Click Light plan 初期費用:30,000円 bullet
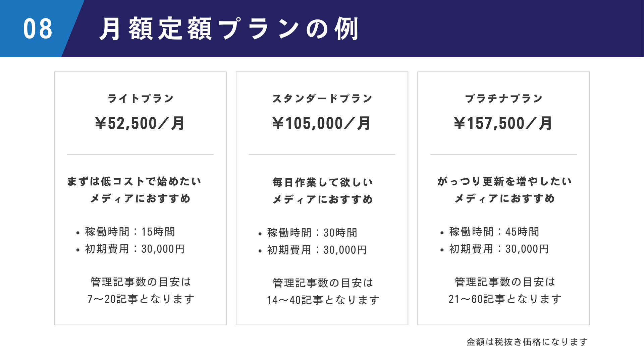 [135, 249]
